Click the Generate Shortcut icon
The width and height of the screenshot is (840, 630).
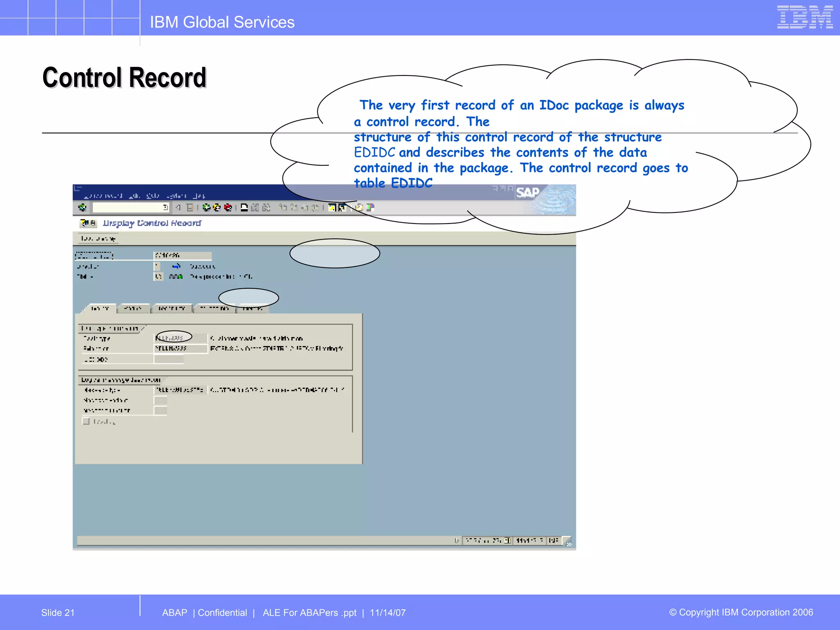(342, 208)
